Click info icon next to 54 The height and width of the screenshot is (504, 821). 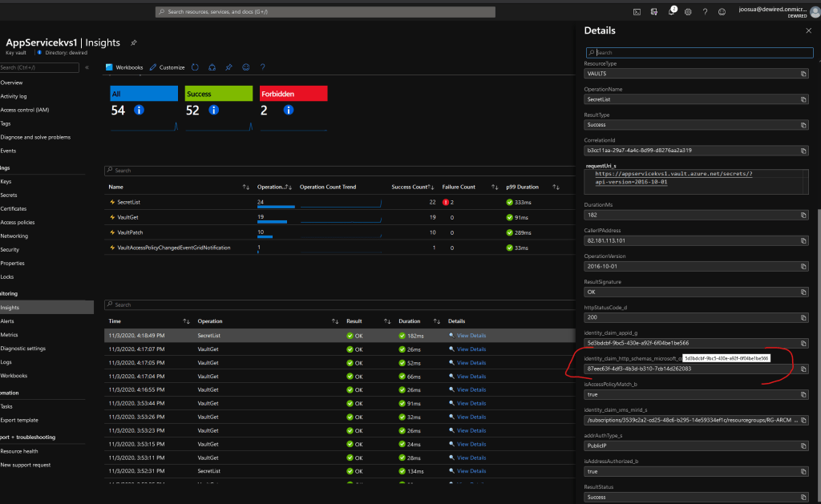click(139, 110)
